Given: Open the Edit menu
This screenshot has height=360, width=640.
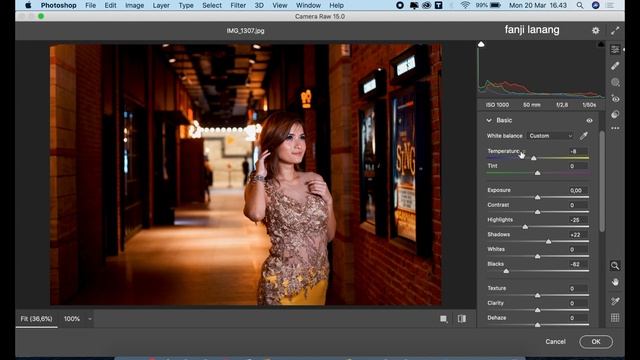Looking at the screenshot, I should pos(110,5).
